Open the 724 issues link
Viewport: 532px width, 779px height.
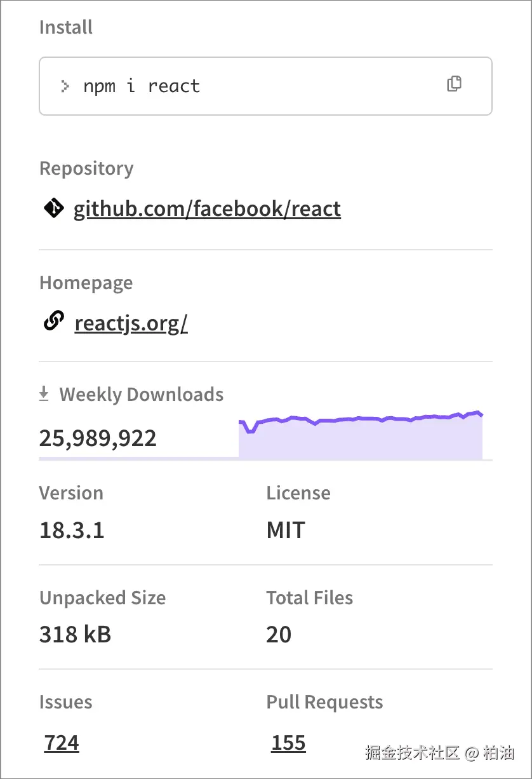click(x=62, y=742)
